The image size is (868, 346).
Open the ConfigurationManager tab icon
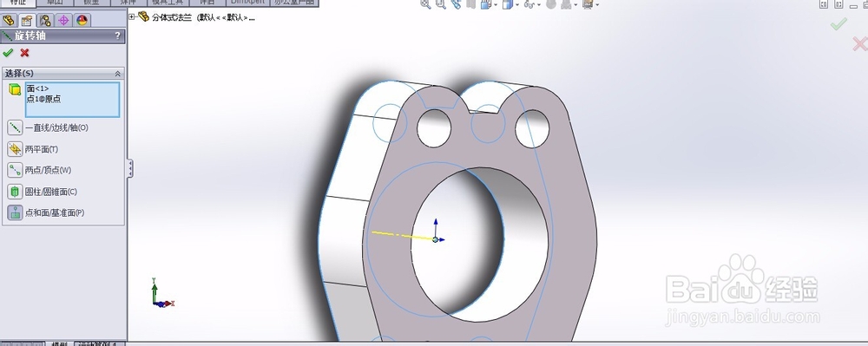click(45, 21)
